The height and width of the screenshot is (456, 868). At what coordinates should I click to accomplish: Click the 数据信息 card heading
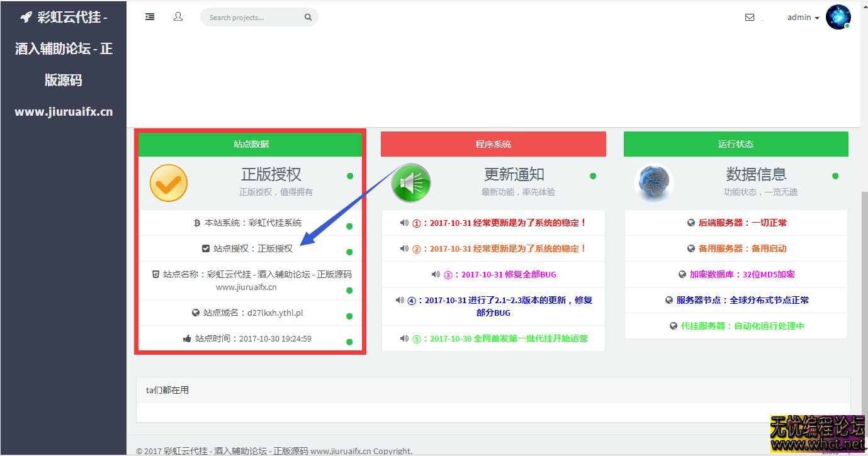click(x=757, y=174)
